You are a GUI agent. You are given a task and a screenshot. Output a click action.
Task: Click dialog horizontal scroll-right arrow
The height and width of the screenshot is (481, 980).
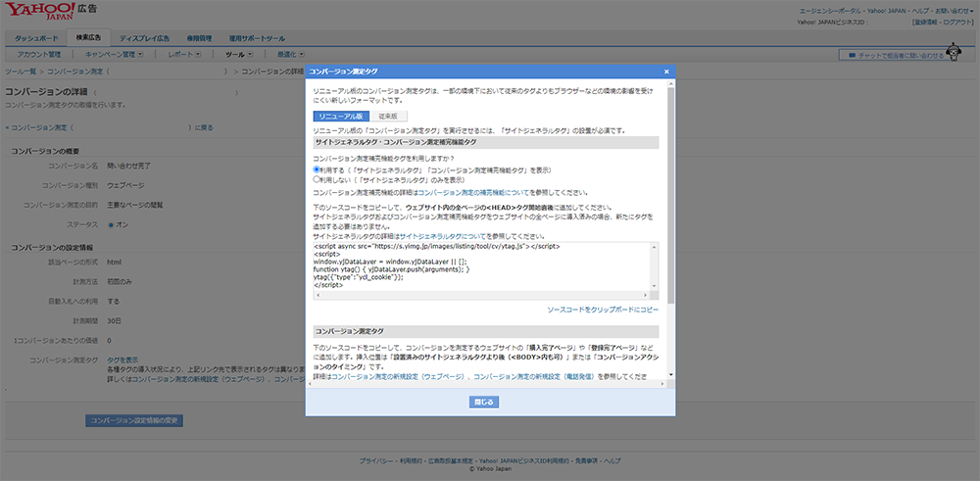[x=663, y=384]
